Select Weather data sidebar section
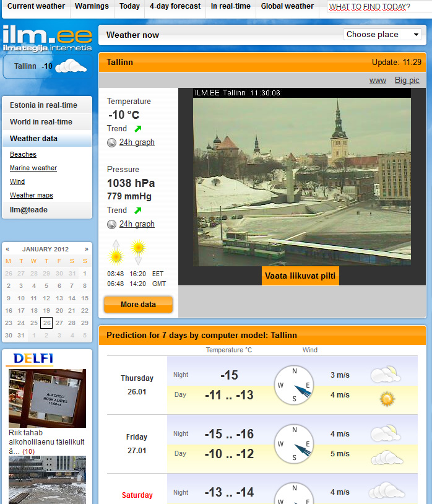The width and height of the screenshot is (432, 504). 47,139
